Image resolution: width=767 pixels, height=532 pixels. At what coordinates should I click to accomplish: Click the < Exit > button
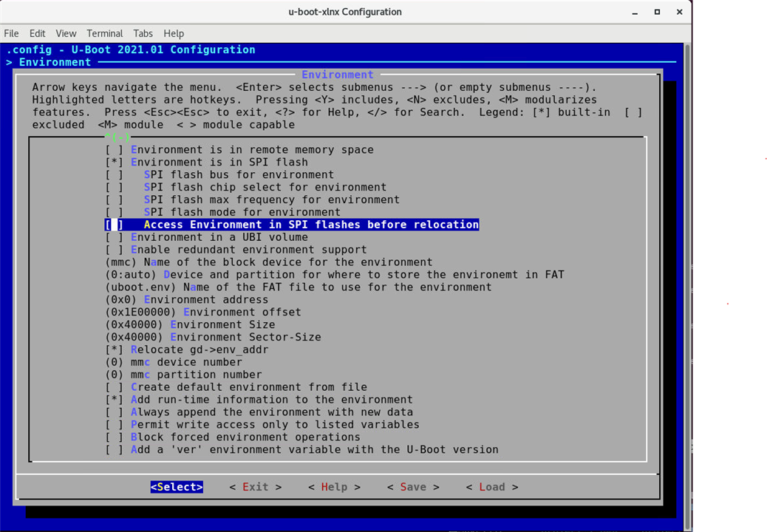tap(255, 487)
